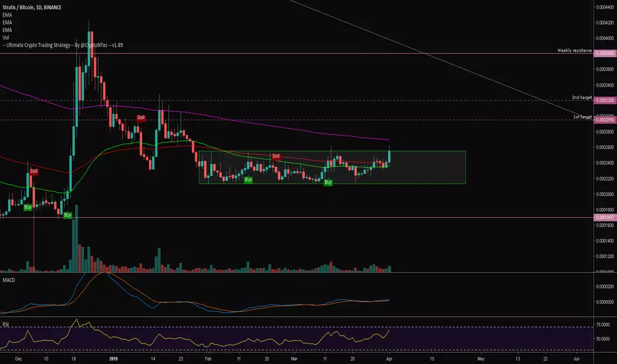The image size is (617, 364).
Task: Open the Ultimate Crypto Trading Strategy indicator legend
Action: point(63,45)
